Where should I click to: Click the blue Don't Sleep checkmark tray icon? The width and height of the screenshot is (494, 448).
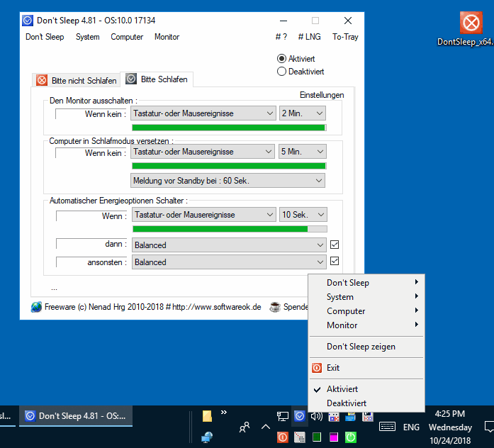pyautogui.click(x=299, y=417)
